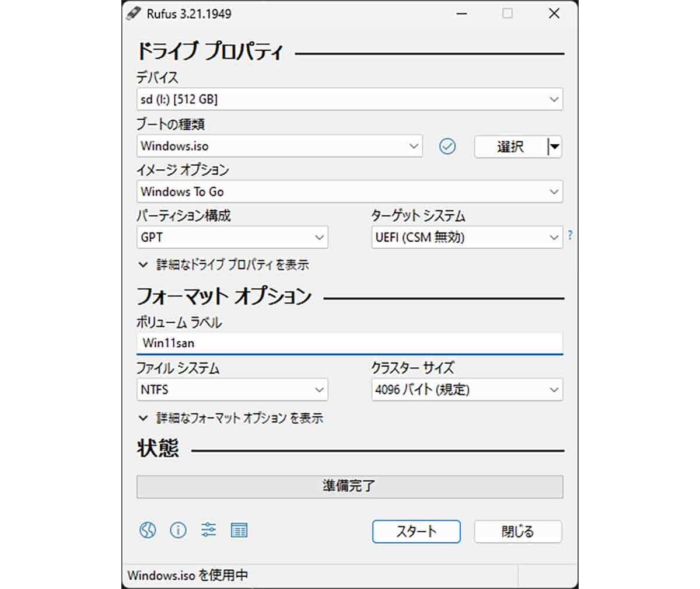
Task: Click the ターゲット システム label
Action: coord(418,215)
